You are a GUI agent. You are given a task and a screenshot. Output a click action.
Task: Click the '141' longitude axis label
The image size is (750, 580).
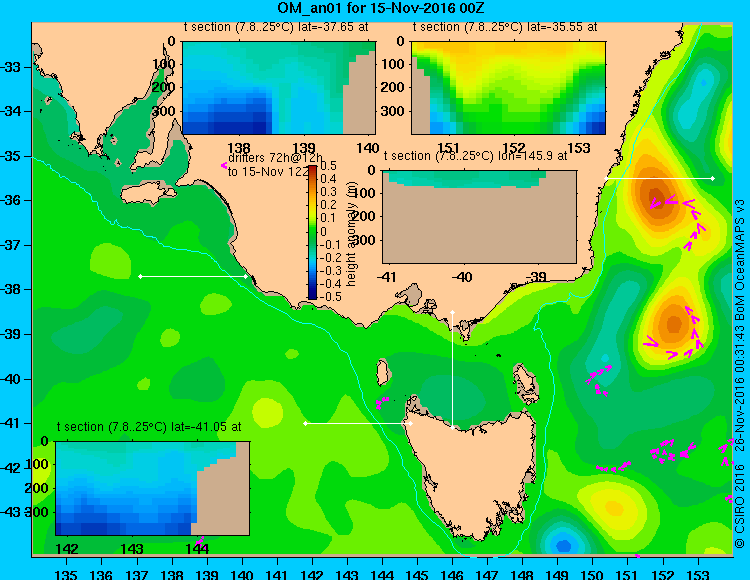(277, 574)
